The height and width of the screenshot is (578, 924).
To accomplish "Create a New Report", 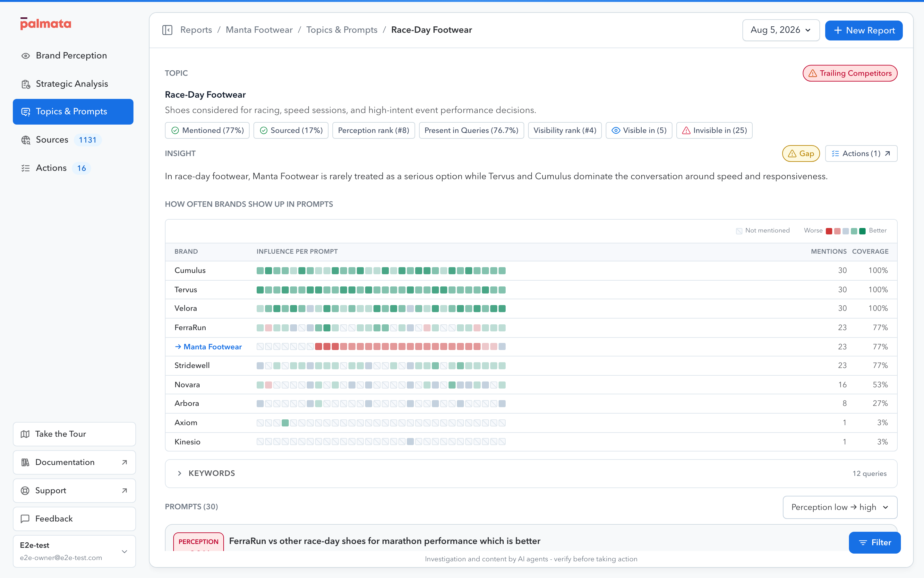I will (x=864, y=30).
